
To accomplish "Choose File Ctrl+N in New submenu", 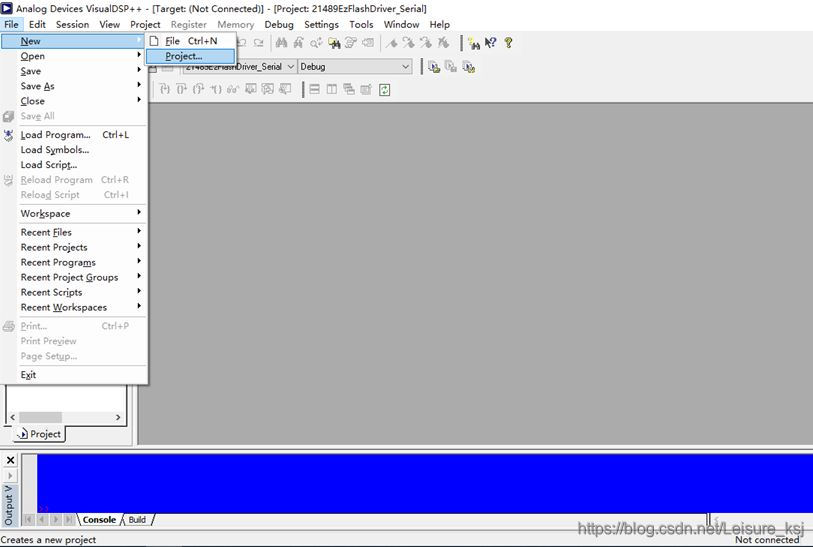I will (190, 41).
